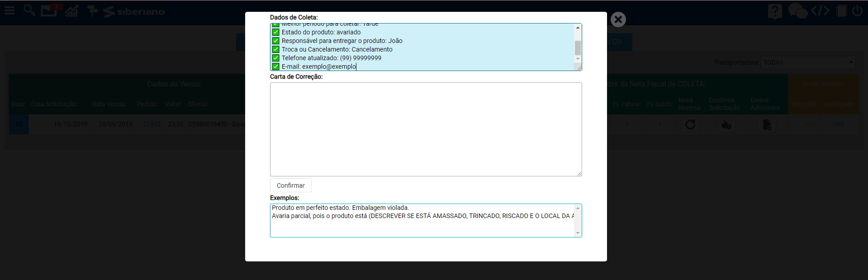Open the Transportadora TODAS dropdown
Screen dimensions: 868x280
pos(808,62)
